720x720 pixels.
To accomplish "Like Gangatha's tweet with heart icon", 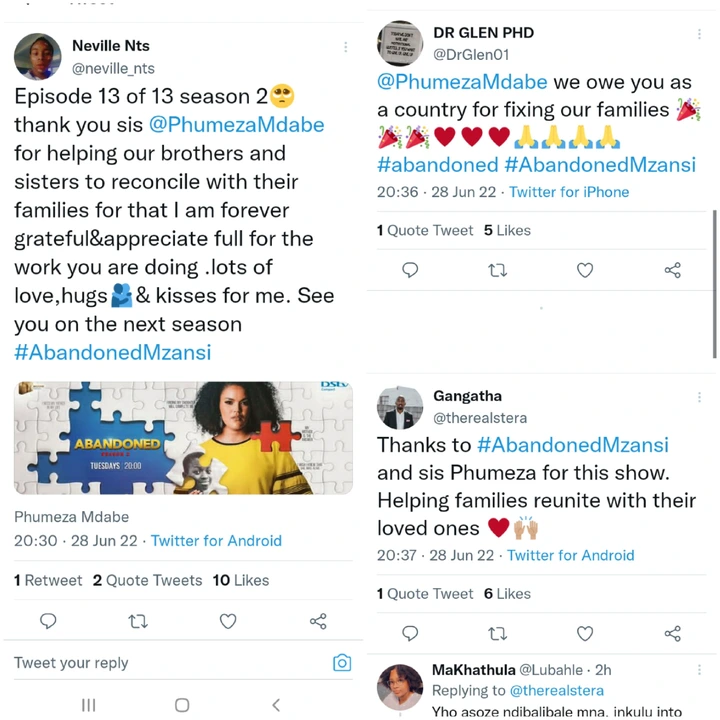I will (585, 634).
